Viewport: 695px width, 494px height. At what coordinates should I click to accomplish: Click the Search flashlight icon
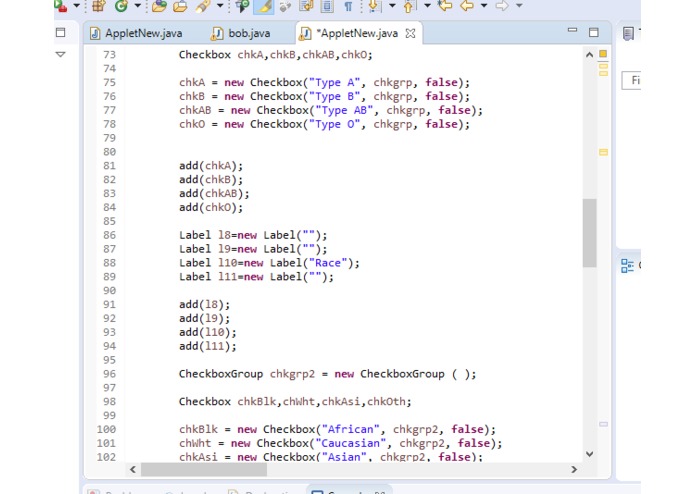click(x=203, y=6)
